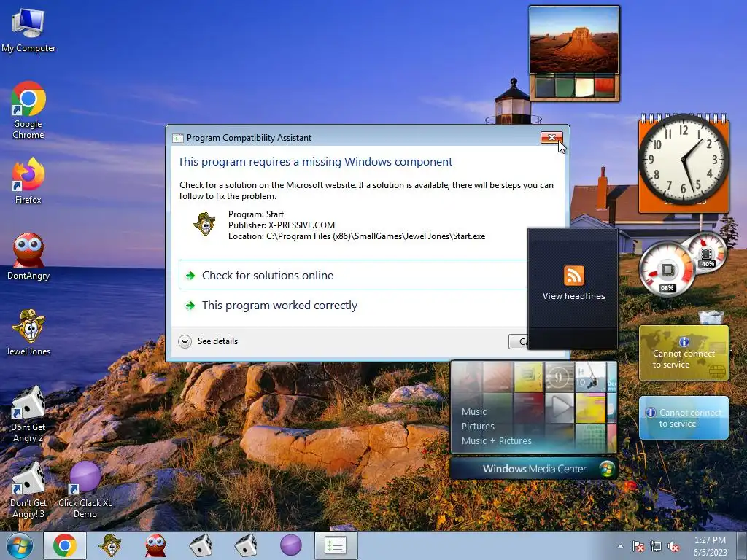Select Music in Media Center gadget
Viewport: 747px width, 560px height.
tap(474, 411)
